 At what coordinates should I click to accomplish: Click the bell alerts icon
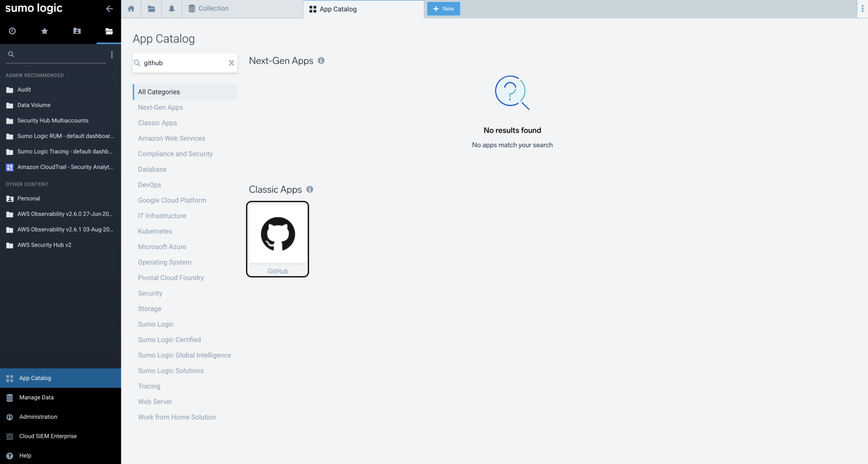click(171, 8)
